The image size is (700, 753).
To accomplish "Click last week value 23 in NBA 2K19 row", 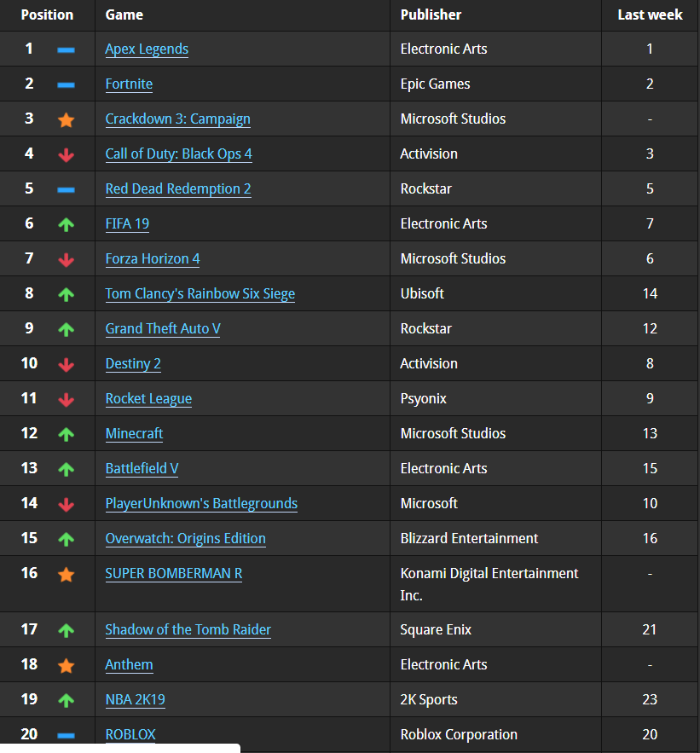I will [650, 699].
